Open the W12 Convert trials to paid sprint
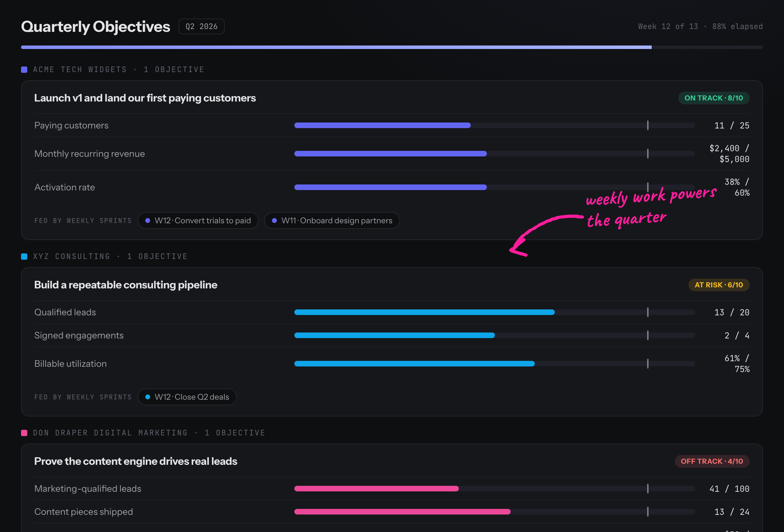784x532 pixels. click(198, 220)
